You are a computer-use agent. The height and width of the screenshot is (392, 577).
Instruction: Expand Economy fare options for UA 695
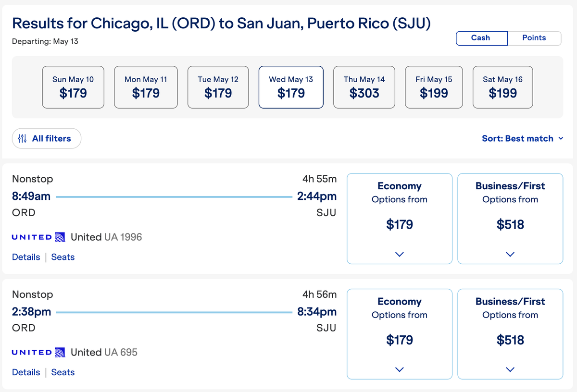(x=399, y=369)
